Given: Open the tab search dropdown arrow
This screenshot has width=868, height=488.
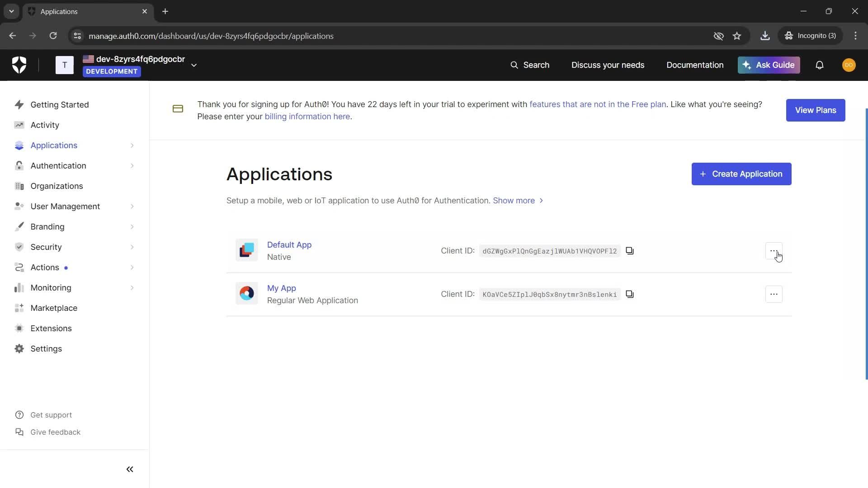Looking at the screenshot, I should pos(11,11).
